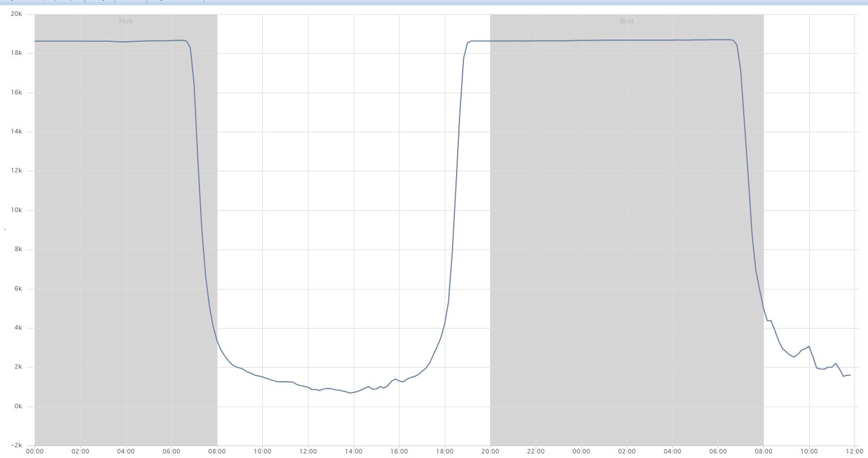Click the second "Nuit" label on the right

(626, 21)
